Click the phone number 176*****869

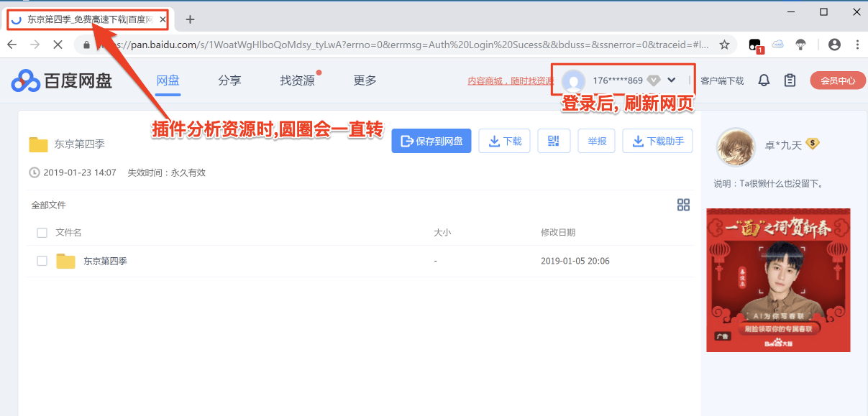(x=618, y=80)
